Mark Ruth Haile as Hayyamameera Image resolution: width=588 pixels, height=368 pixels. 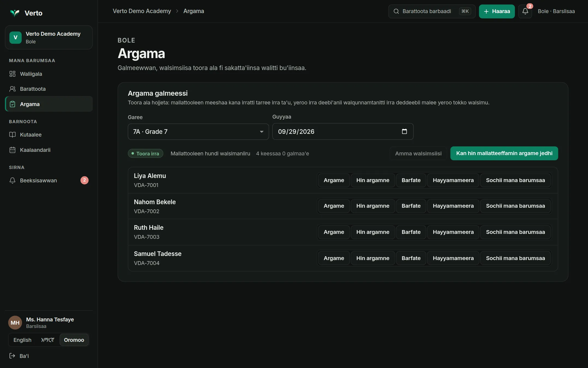(x=453, y=232)
